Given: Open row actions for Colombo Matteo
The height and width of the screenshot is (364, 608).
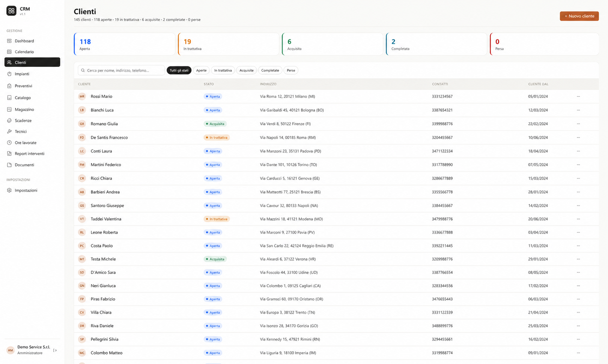Looking at the screenshot, I should point(578,353).
